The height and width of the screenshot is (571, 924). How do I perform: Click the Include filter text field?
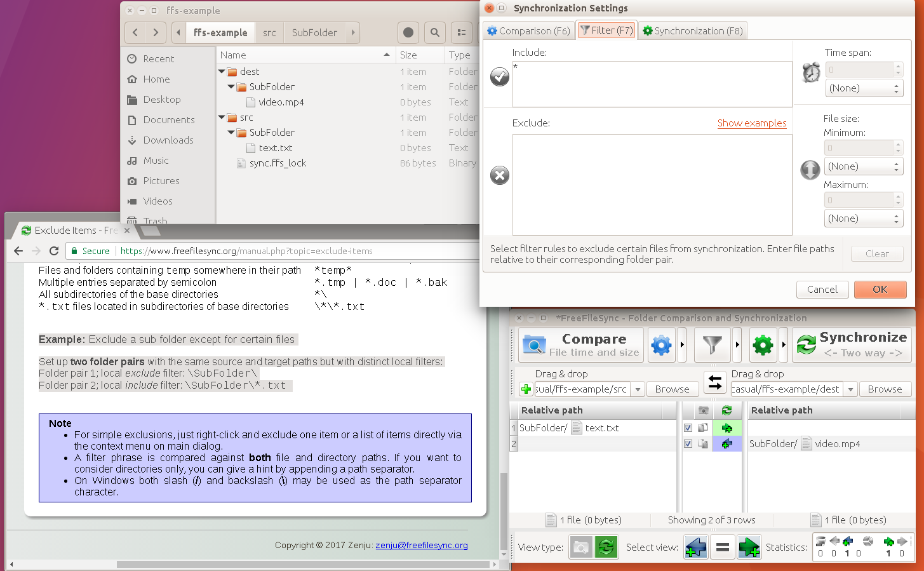pyautogui.click(x=652, y=84)
